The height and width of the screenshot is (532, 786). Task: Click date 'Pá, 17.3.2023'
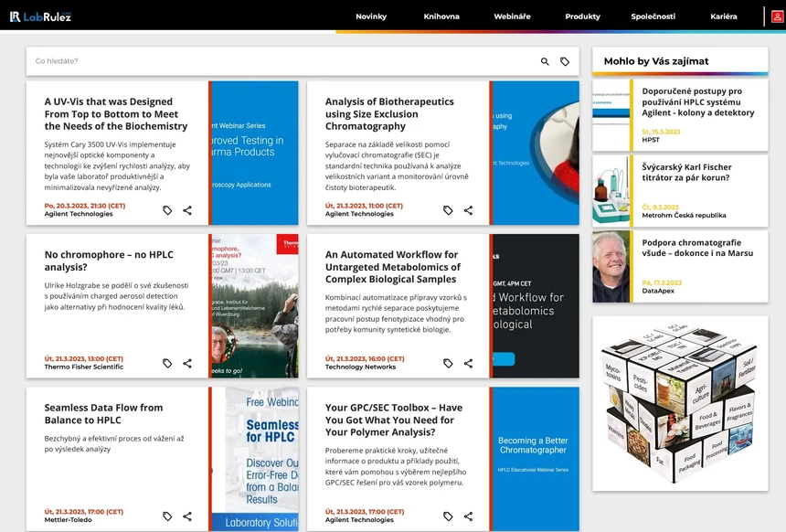662,282
